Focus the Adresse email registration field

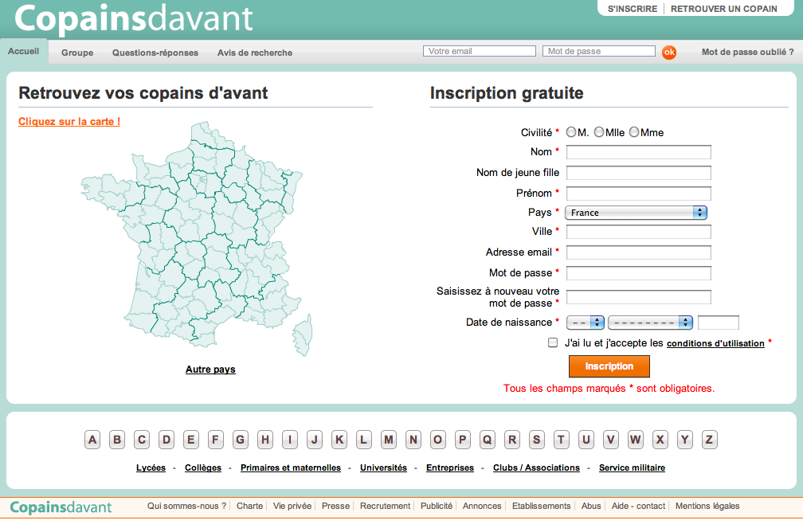click(x=639, y=252)
